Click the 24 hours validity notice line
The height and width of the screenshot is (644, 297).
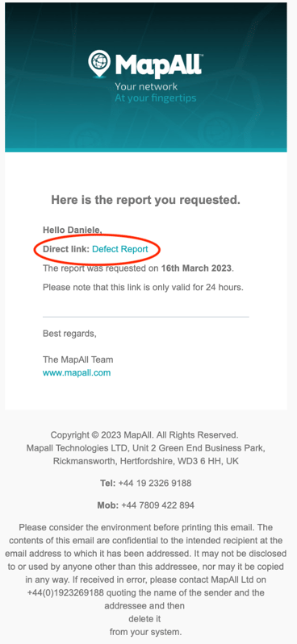click(x=143, y=288)
